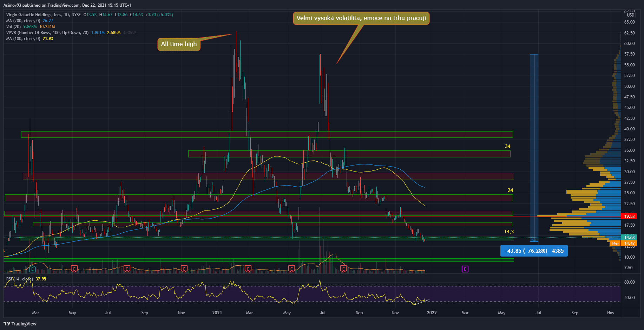Click the teal earnings marker near March
644x330 pixels.
32,269
